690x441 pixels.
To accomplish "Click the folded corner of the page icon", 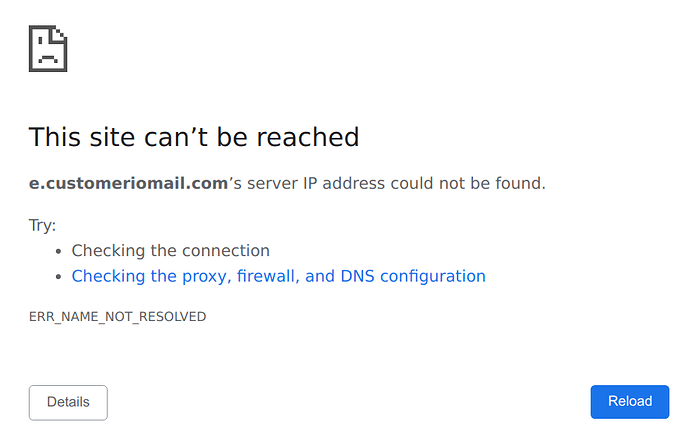I will pyautogui.click(x=61, y=32).
